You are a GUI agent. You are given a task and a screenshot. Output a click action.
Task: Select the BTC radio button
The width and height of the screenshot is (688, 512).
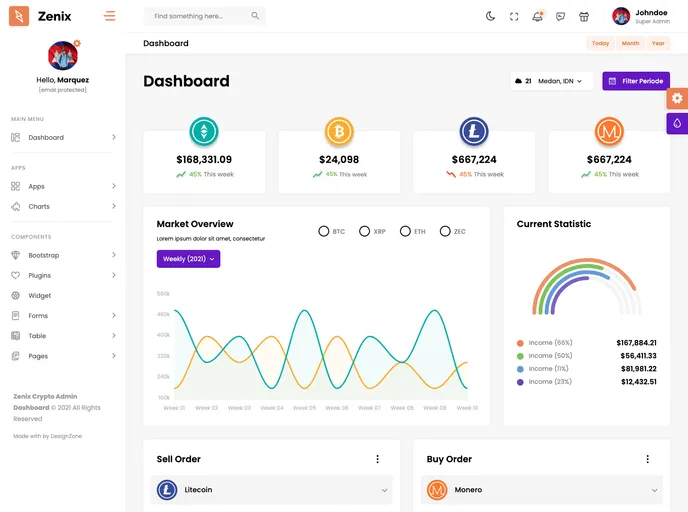tap(323, 231)
